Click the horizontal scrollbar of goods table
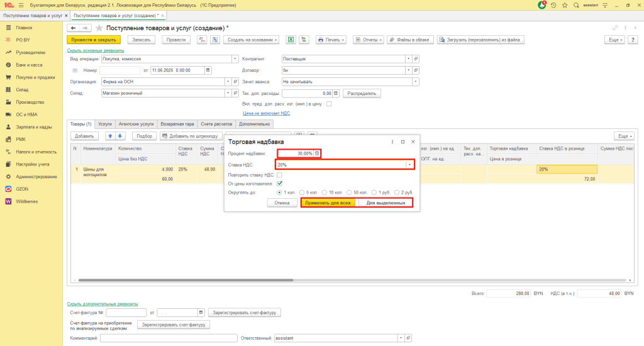644x346 pixels. coord(186,280)
